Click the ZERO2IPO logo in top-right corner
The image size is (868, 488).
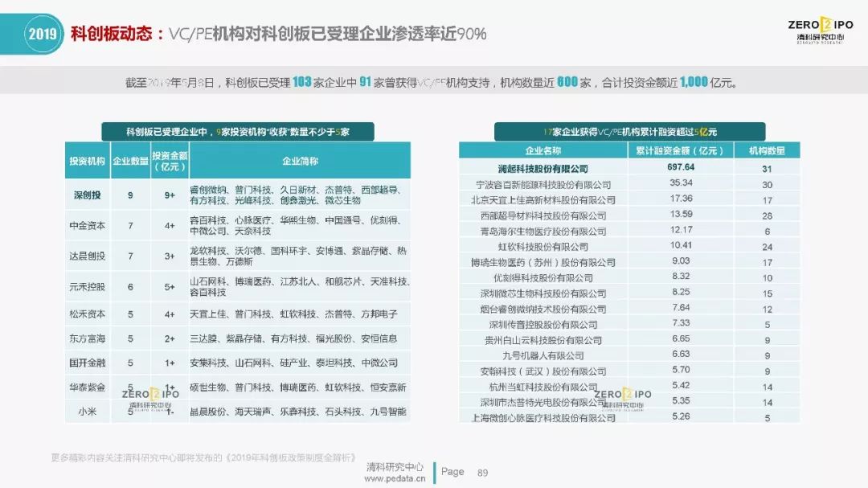click(821, 31)
